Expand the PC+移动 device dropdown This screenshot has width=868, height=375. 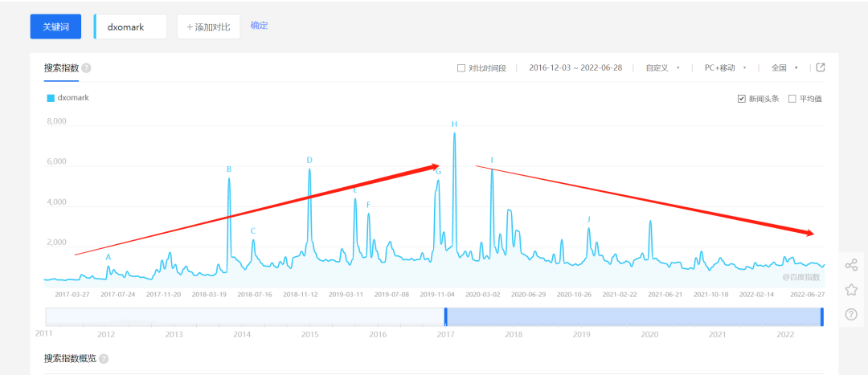pos(726,68)
